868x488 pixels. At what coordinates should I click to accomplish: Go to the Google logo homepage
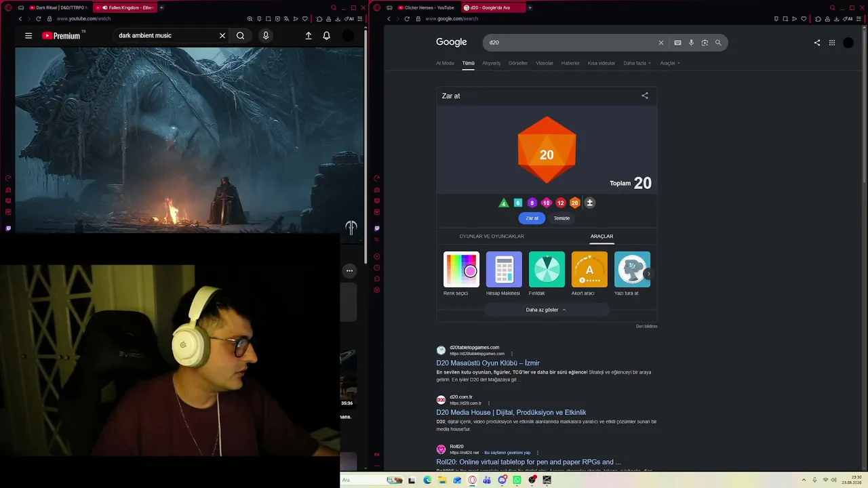tap(452, 42)
